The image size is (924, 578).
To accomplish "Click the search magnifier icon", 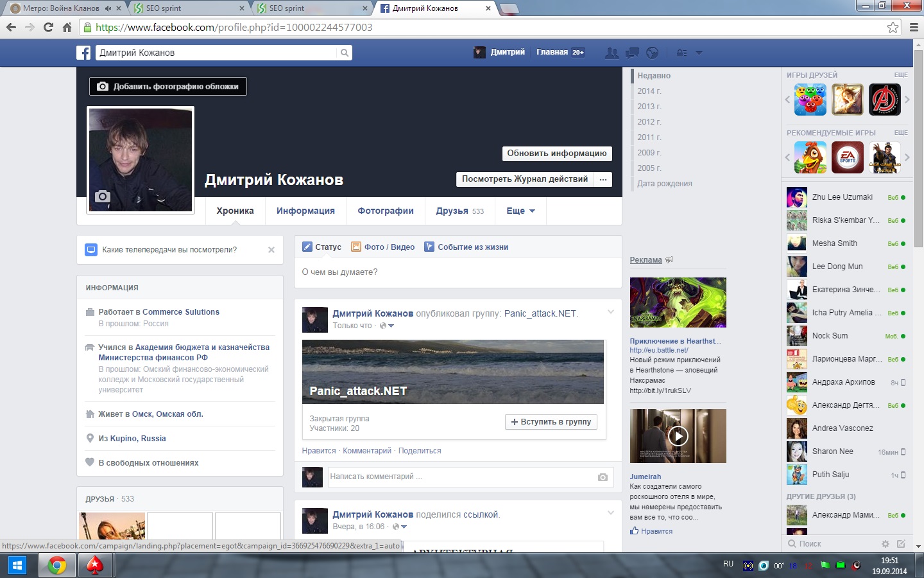I will click(345, 53).
